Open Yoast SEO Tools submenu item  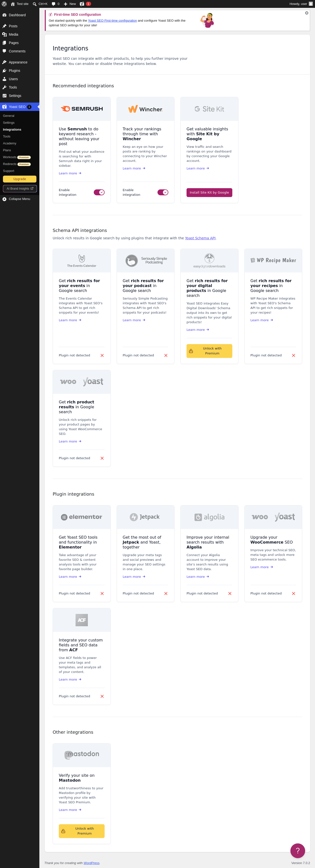[x=7, y=137]
